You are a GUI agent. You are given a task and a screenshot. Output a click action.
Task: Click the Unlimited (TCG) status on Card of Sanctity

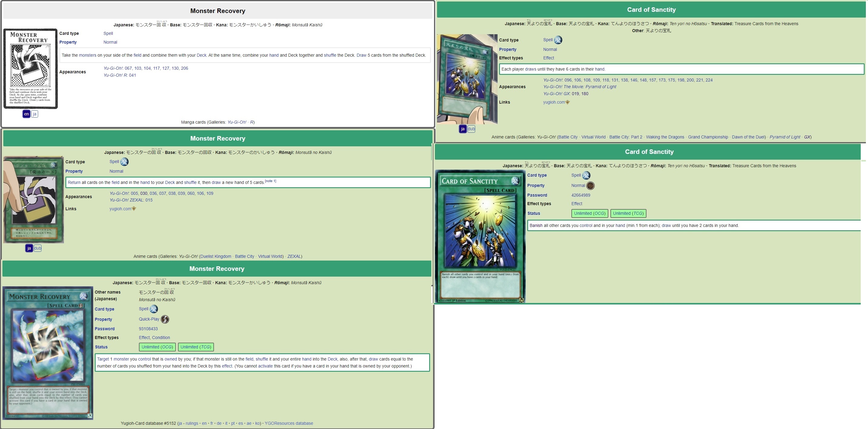628,214
